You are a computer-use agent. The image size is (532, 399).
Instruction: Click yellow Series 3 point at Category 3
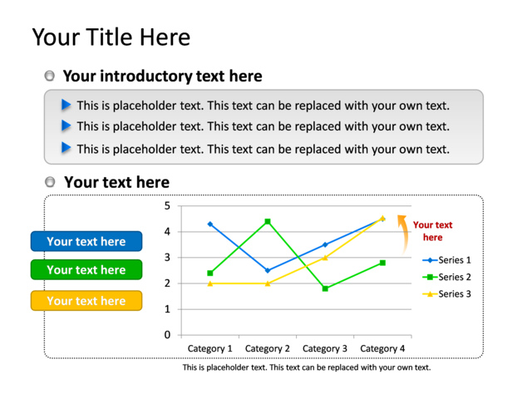[325, 258]
